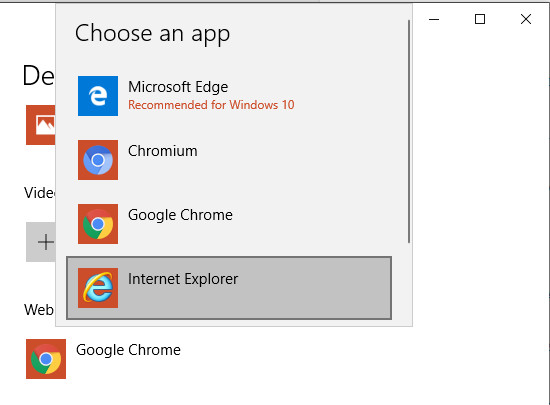
Task: Click the Choose an app heading
Action: (153, 34)
